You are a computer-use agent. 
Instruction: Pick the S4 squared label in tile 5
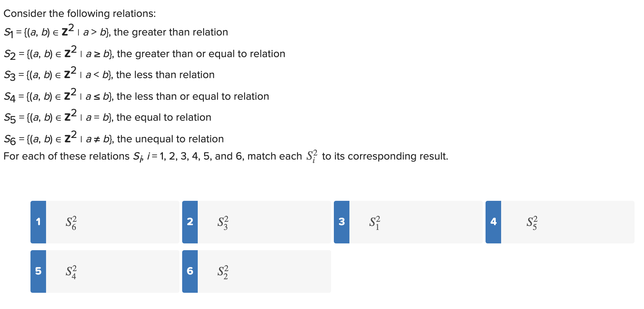(71, 272)
